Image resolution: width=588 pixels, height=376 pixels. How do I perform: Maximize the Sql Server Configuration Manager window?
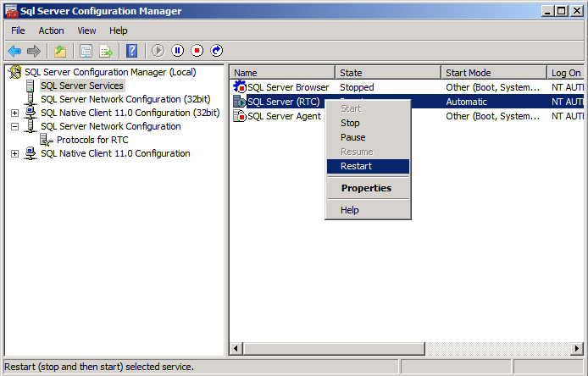pos(562,11)
